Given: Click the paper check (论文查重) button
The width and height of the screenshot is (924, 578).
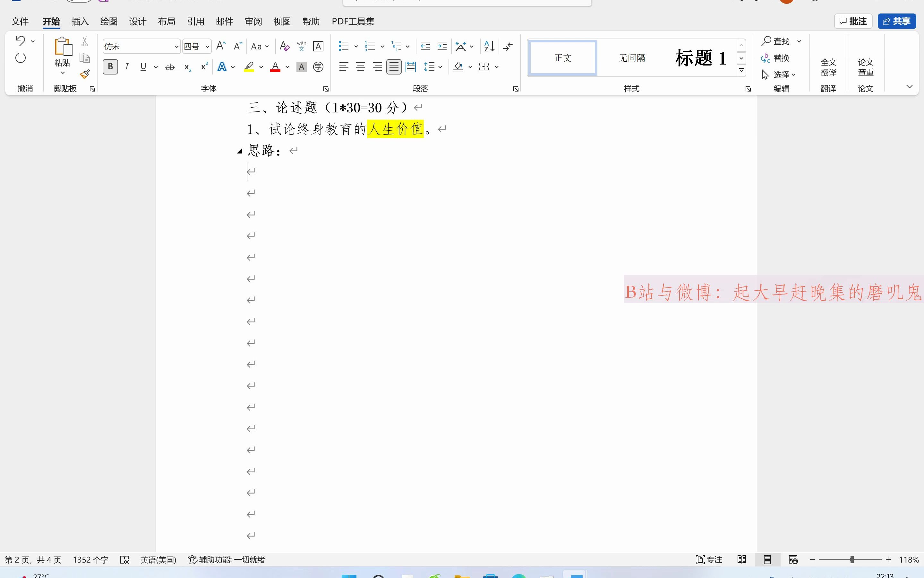Looking at the screenshot, I should click(866, 67).
